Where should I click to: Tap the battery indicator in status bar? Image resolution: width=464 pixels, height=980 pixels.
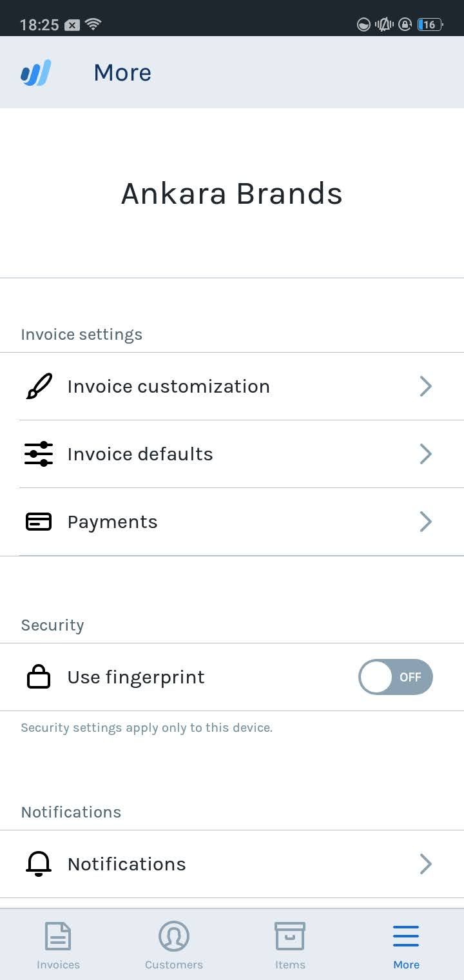[430, 24]
